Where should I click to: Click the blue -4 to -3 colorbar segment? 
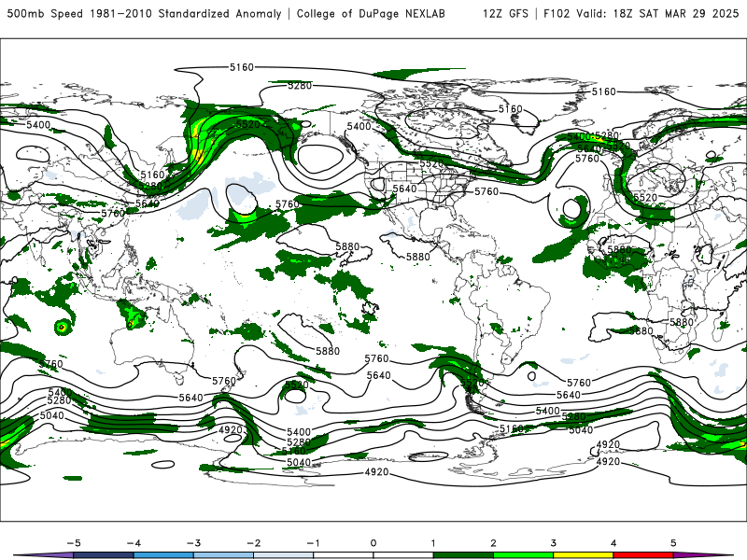[x=163, y=555]
